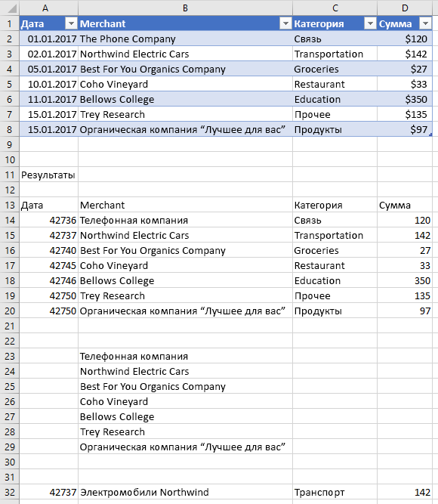Select the 42745 date serial cell
This screenshot has height=504, width=438.
tap(48, 265)
